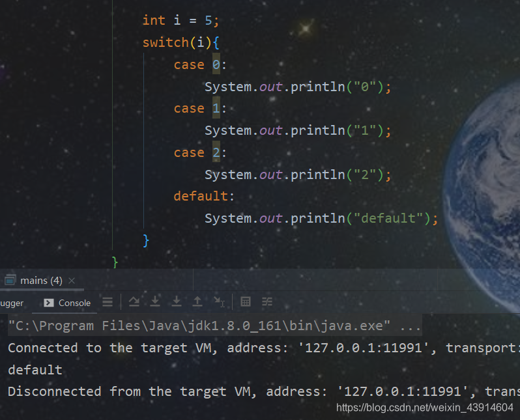Click the 'case 2:' label
Viewport: 520px width, 420px height.
click(x=200, y=152)
